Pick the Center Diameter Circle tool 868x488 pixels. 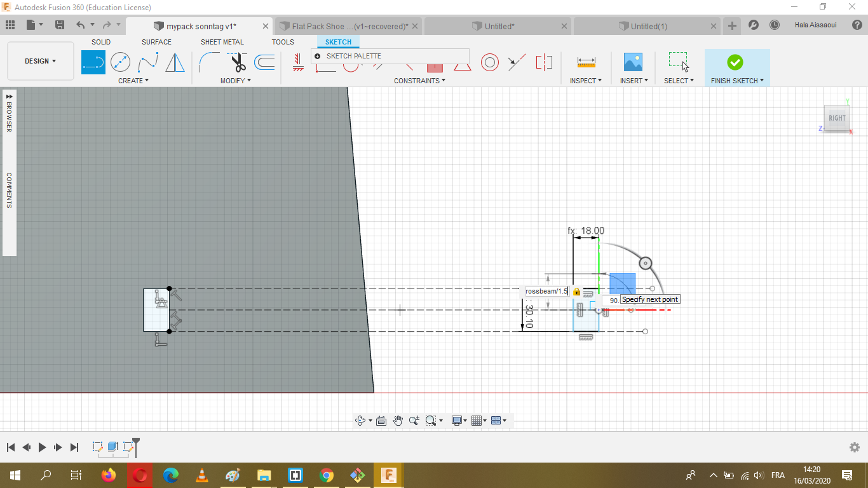[120, 62]
